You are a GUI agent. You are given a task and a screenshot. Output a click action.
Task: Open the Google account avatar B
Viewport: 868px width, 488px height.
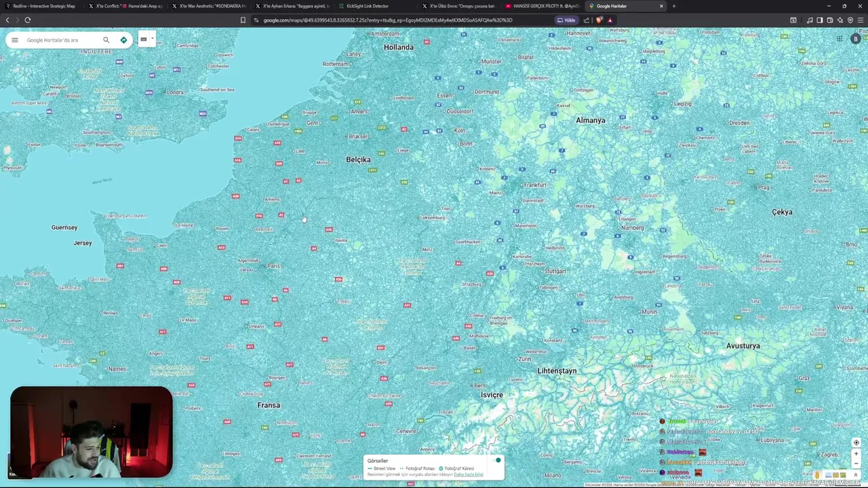(x=856, y=39)
